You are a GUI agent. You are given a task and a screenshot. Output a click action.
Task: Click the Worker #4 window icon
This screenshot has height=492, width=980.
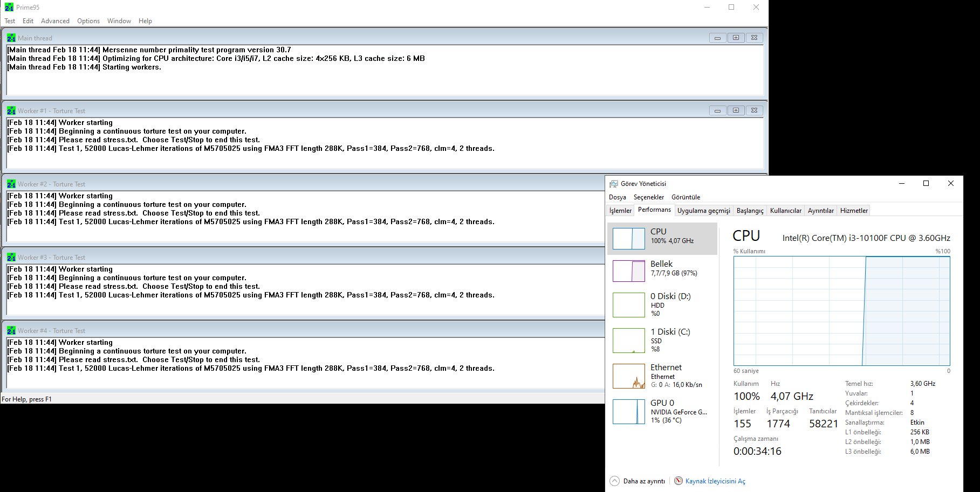pyautogui.click(x=11, y=330)
